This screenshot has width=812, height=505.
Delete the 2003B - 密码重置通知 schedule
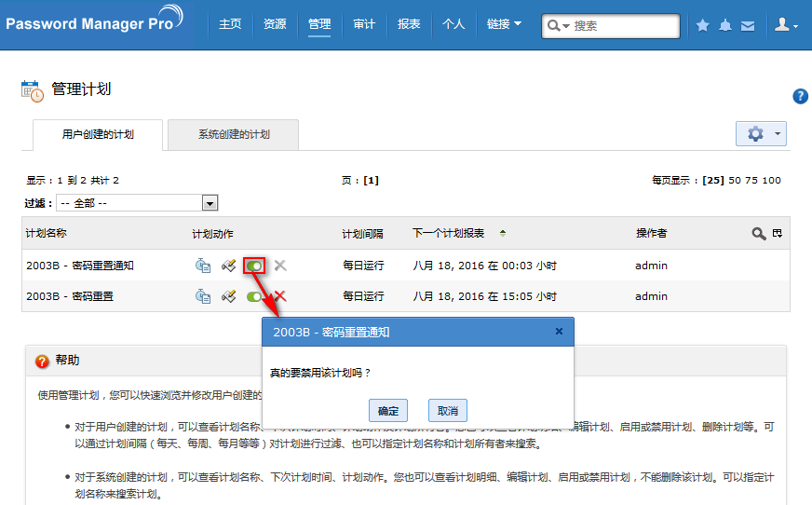280,266
